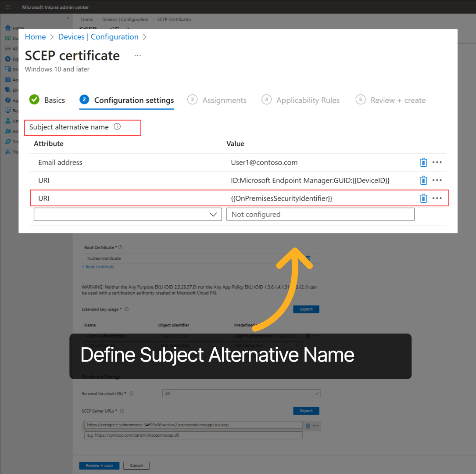Delete the Email address SAN entry
This screenshot has width=476, height=474.
coord(423,162)
